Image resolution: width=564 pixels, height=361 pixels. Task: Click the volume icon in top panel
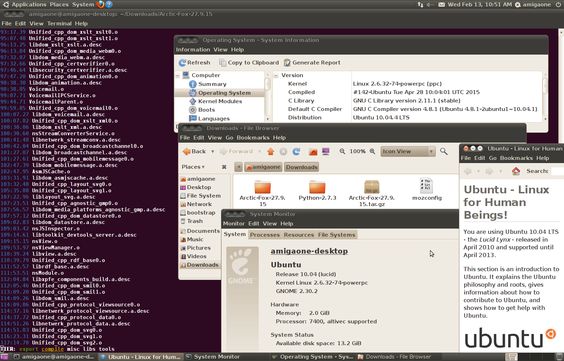tap(430, 5)
